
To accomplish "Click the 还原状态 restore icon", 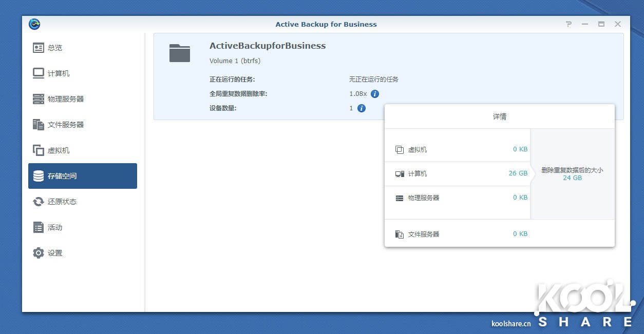I will pos(39,202).
